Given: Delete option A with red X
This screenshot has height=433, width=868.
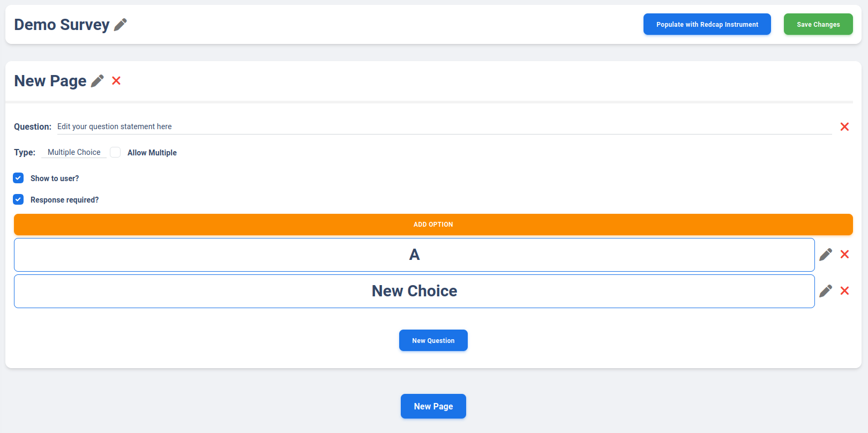Looking at the screenshot, I should tap(844, 255).
